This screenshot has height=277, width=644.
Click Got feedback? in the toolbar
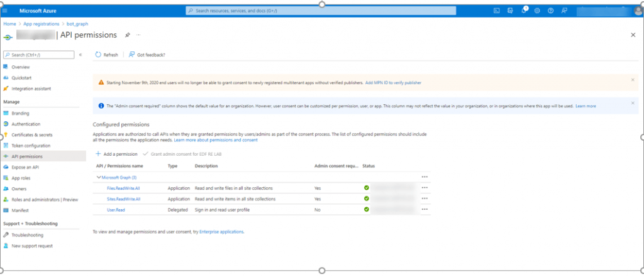[147, 55]
